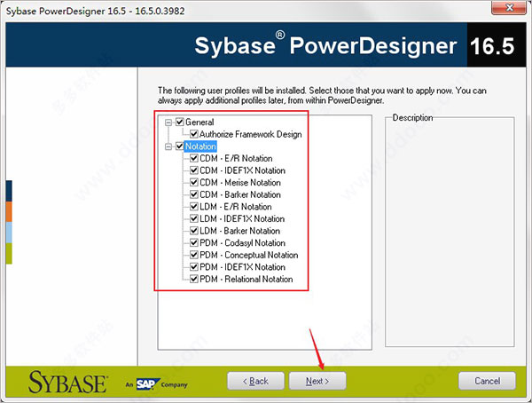The height and width of the screenshot is (403, 532).
Task: Uncheck PDM - Relational Notation checkbox
Action: coord(193,279)
